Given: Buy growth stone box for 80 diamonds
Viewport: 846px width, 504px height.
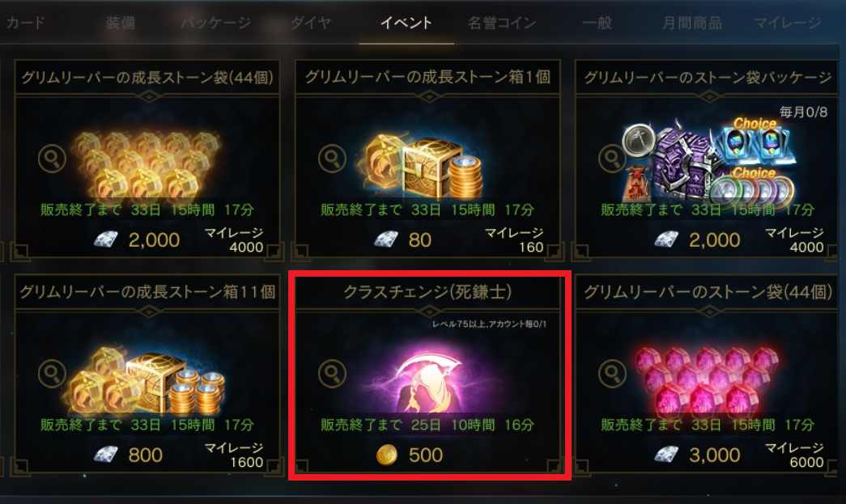Looking at the screenshot, I should (x=403, y=240).
